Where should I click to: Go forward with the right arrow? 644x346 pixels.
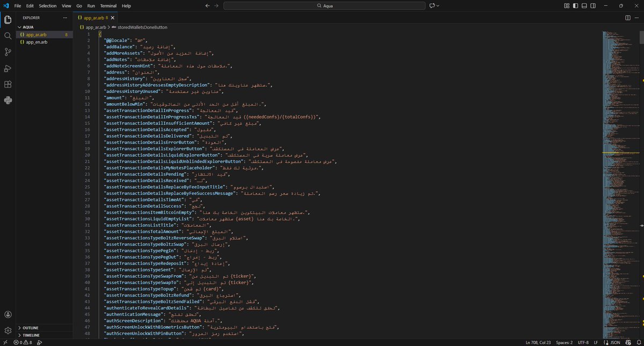(216, 5)
